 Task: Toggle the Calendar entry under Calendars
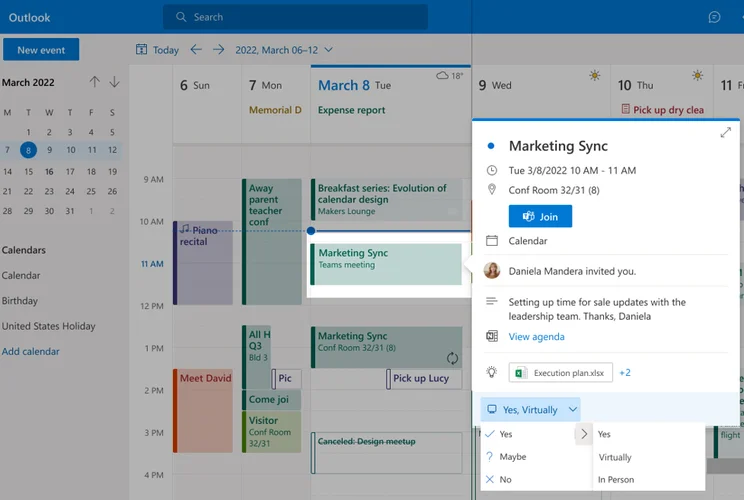[21, 275]
